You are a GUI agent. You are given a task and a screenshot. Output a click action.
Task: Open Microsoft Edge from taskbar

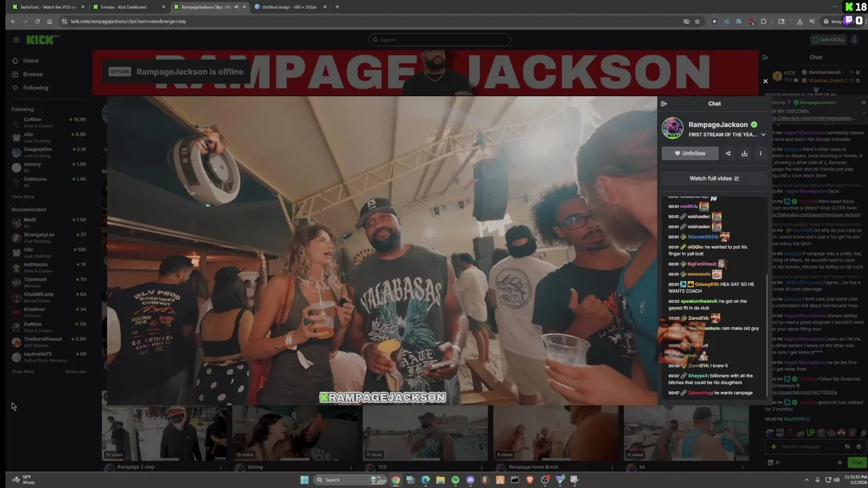(x=425, y=480)
